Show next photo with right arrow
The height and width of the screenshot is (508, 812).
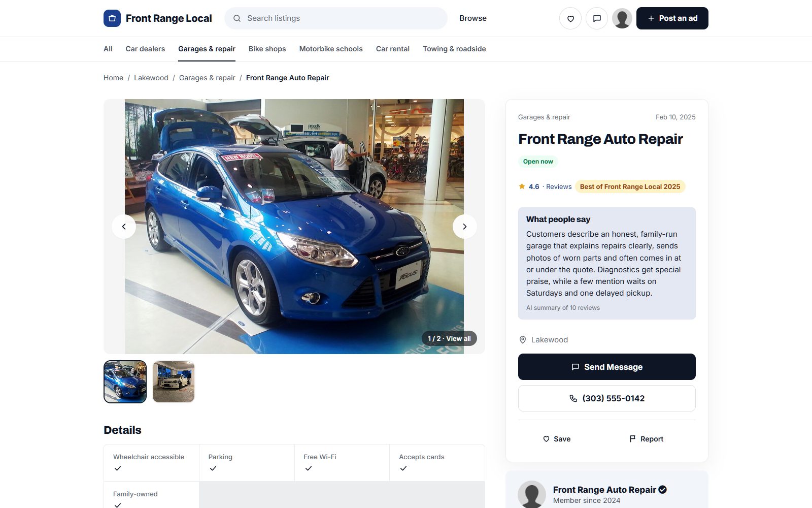[465, 227]
